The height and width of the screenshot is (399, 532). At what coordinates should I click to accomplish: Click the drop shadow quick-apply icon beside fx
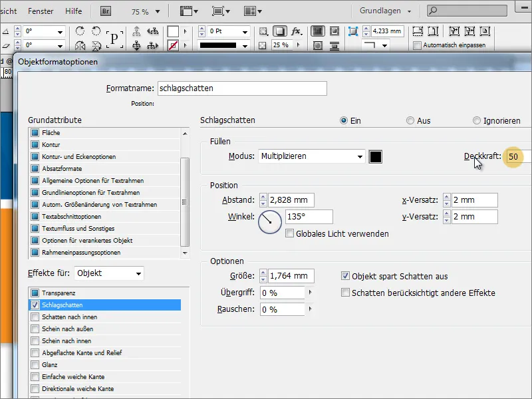[x=279, y=31]
